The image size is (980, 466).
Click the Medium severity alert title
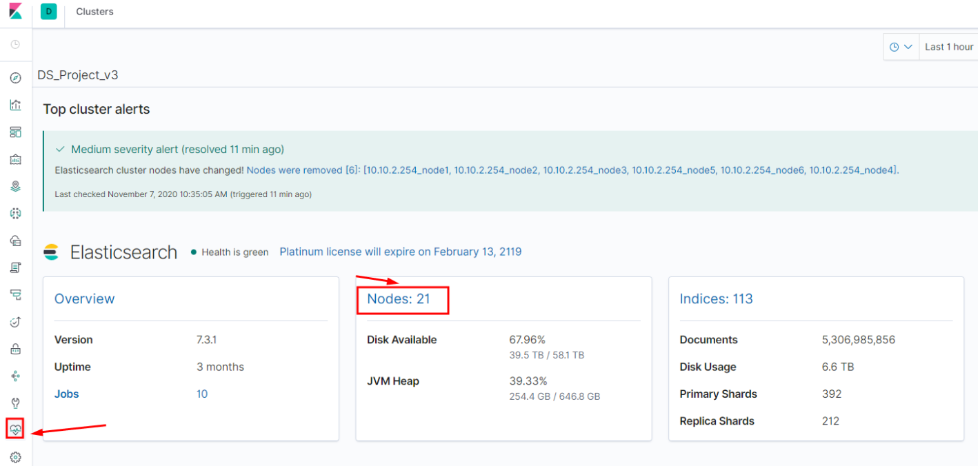(x=177, y=149)
